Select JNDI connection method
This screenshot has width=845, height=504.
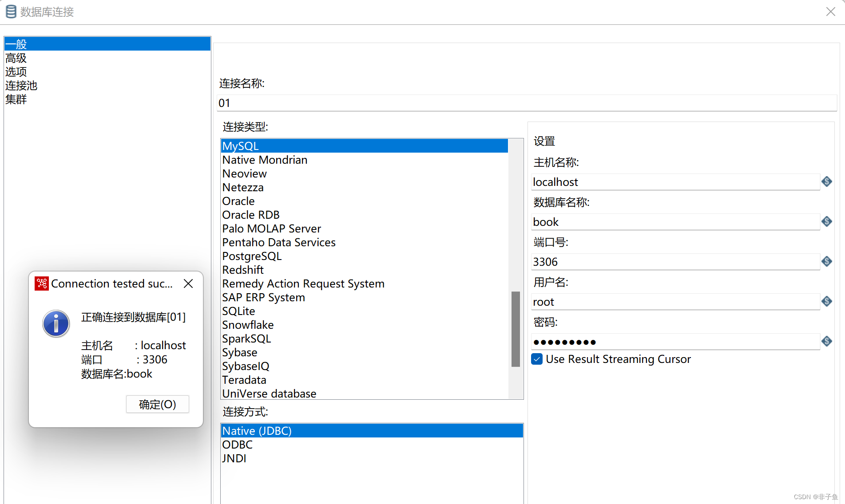tap(234, 458)
